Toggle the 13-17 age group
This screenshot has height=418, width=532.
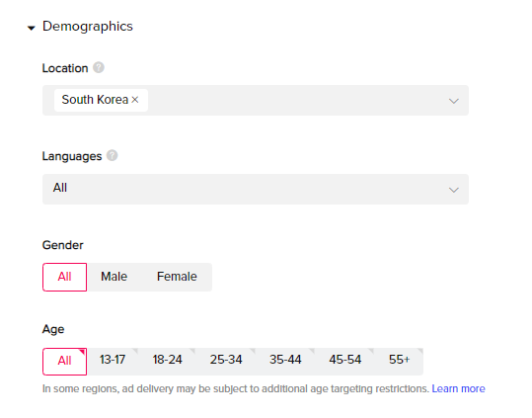coord(113,362)
